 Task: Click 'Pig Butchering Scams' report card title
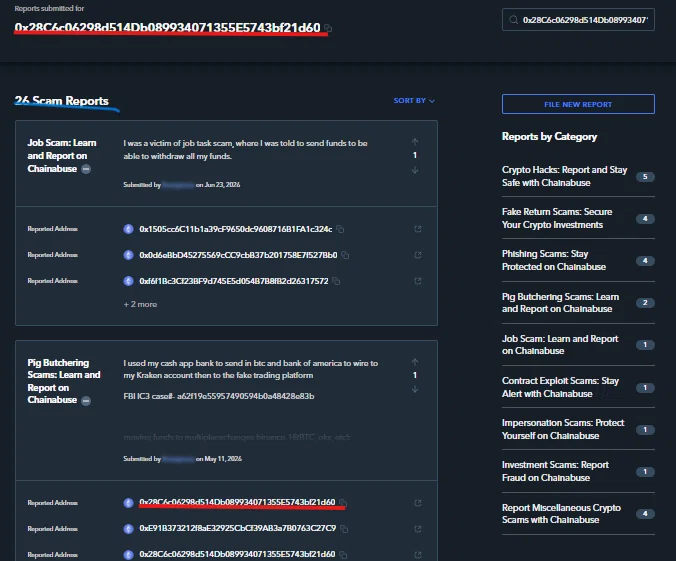click(64, 381)
